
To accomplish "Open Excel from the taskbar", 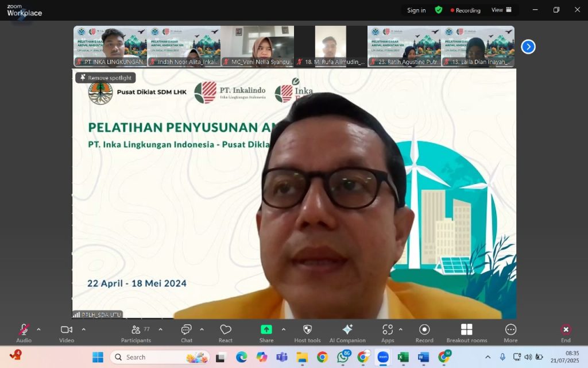I will click(403, 357).
